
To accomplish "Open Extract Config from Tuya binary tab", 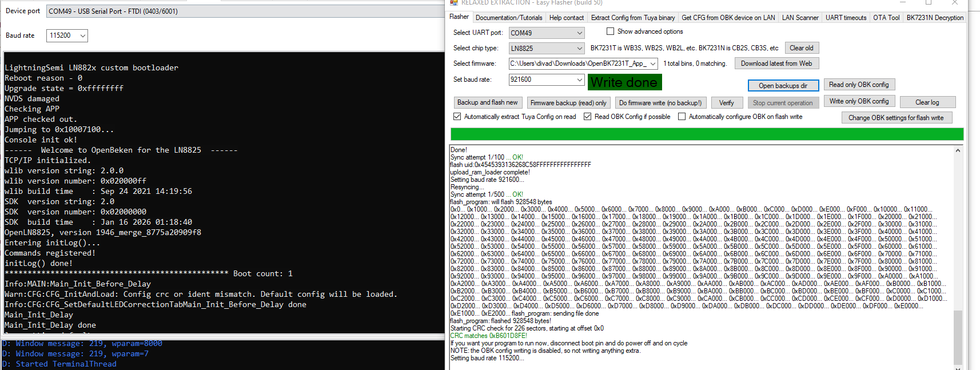I will click(x=633, y=18).
